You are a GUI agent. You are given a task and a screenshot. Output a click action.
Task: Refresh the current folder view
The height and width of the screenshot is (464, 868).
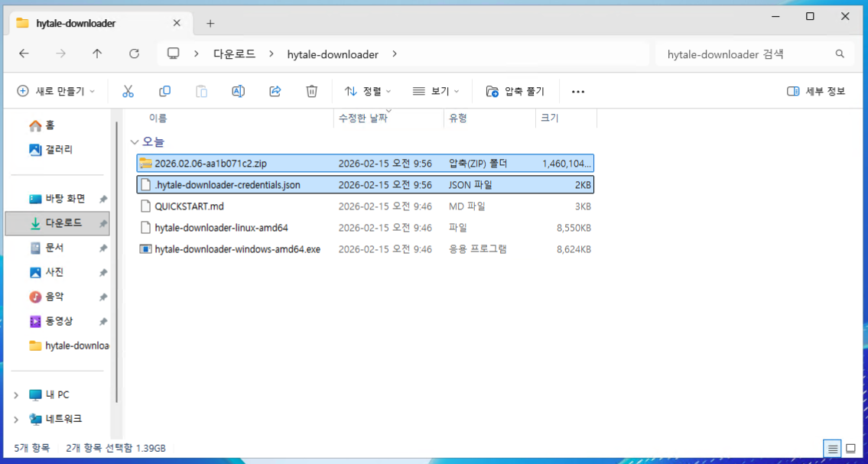[x=134, y=54]
